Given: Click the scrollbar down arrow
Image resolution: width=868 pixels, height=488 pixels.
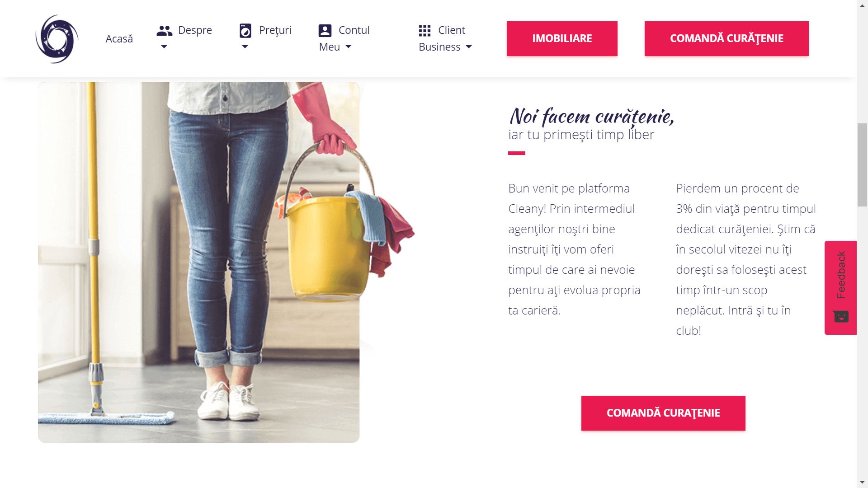Looking at the screenshot, I should point(863,482).
